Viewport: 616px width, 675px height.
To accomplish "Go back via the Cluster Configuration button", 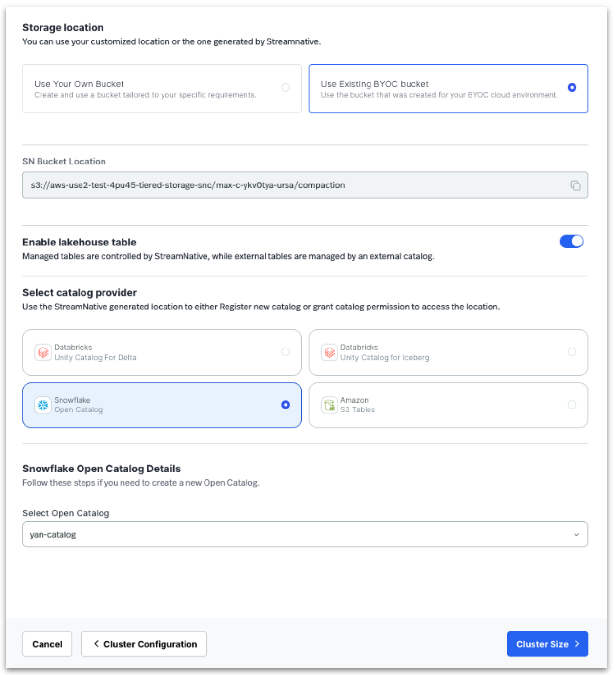I will click(x=144, y=644).
